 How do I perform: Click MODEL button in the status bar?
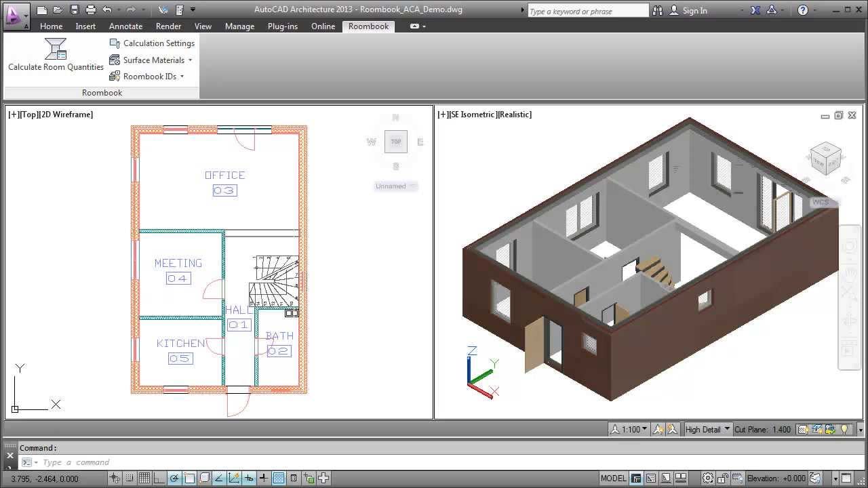(x=614, y=478)
